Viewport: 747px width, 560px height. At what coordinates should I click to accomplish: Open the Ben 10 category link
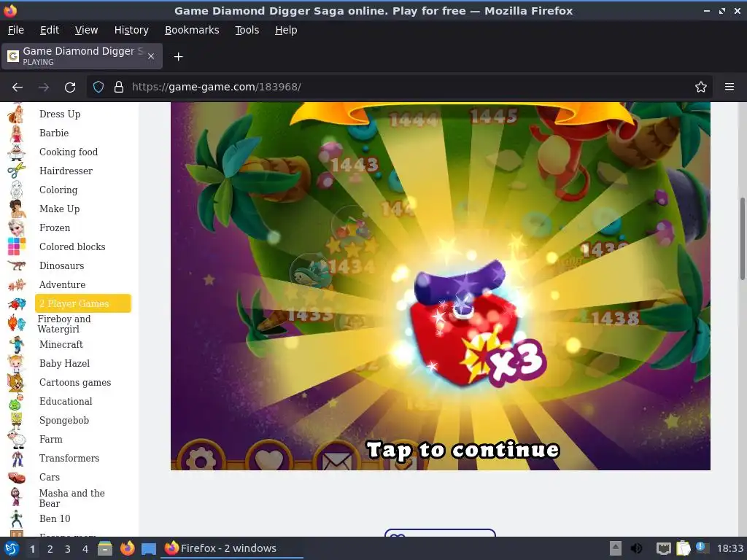click(55, 519)
